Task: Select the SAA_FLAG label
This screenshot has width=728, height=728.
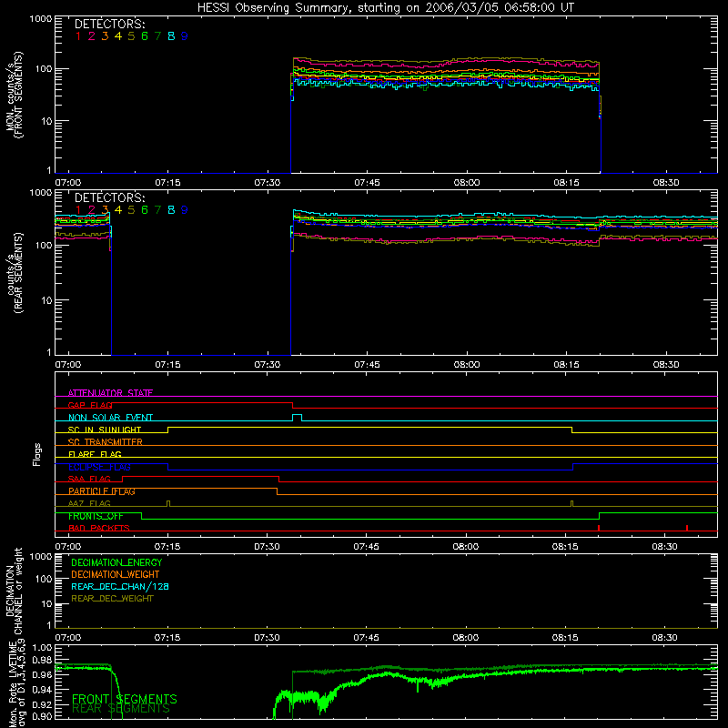Action: click(89, 479)
